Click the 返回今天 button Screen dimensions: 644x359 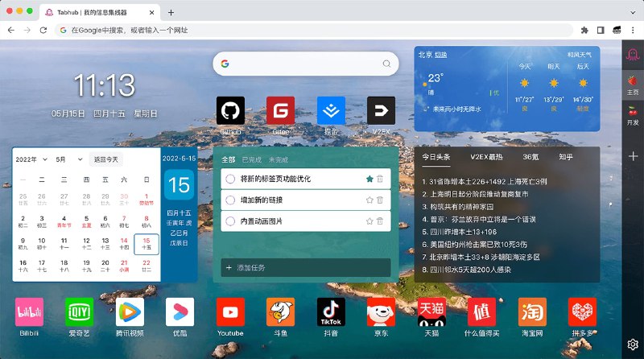pyautogui.click(x=106, y=159)
